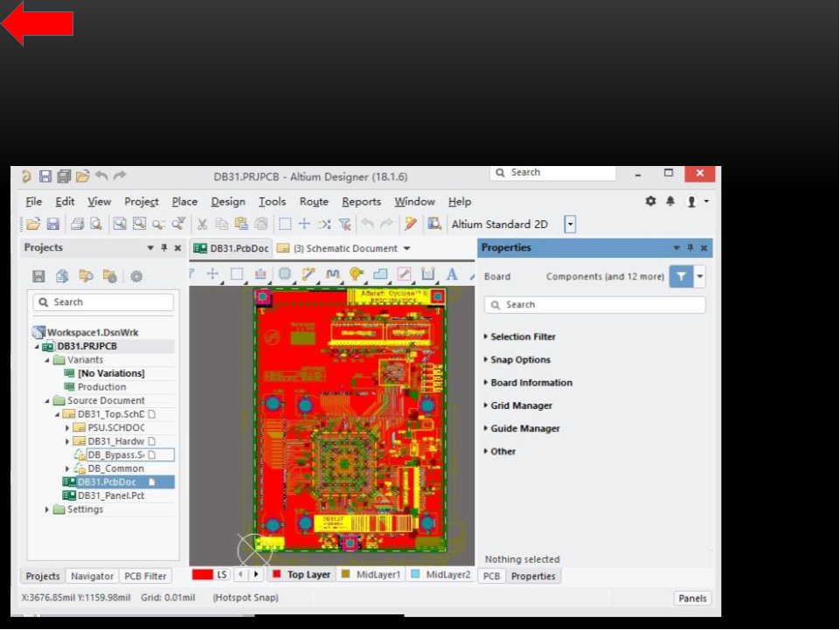
Task: Click the Projects panel save disk icon
Action: pyautogui.click(x=38, y=276)
